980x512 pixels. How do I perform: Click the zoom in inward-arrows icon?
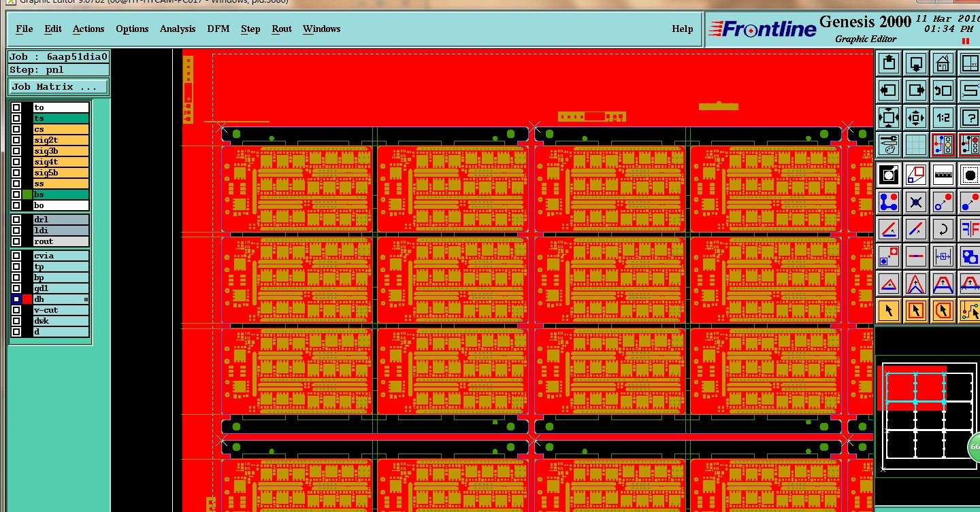coord(916,118)
